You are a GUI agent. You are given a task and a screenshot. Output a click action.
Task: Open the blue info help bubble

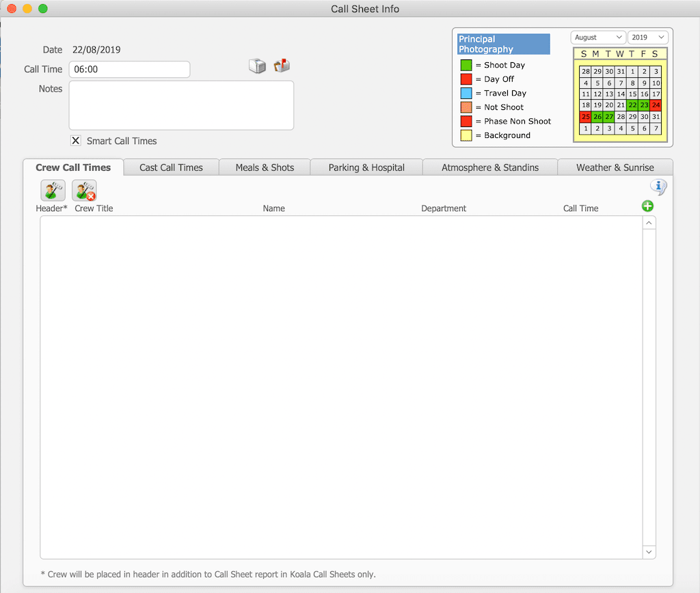tap(658, 187)
